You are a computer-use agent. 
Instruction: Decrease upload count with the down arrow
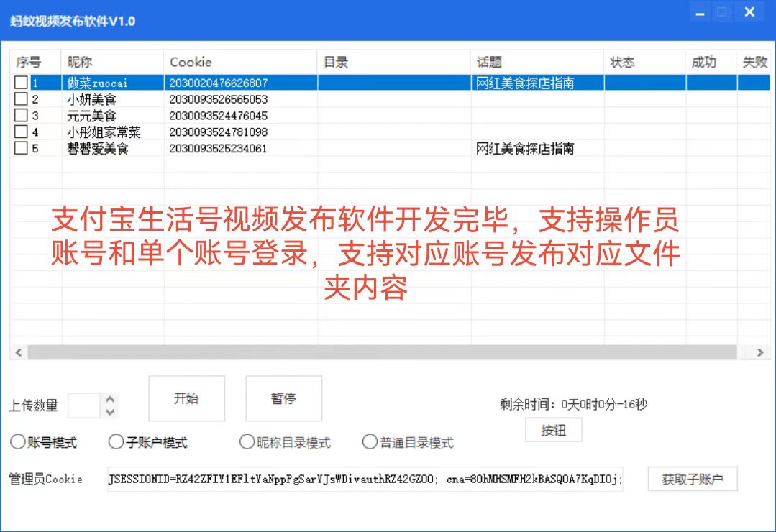110,412
